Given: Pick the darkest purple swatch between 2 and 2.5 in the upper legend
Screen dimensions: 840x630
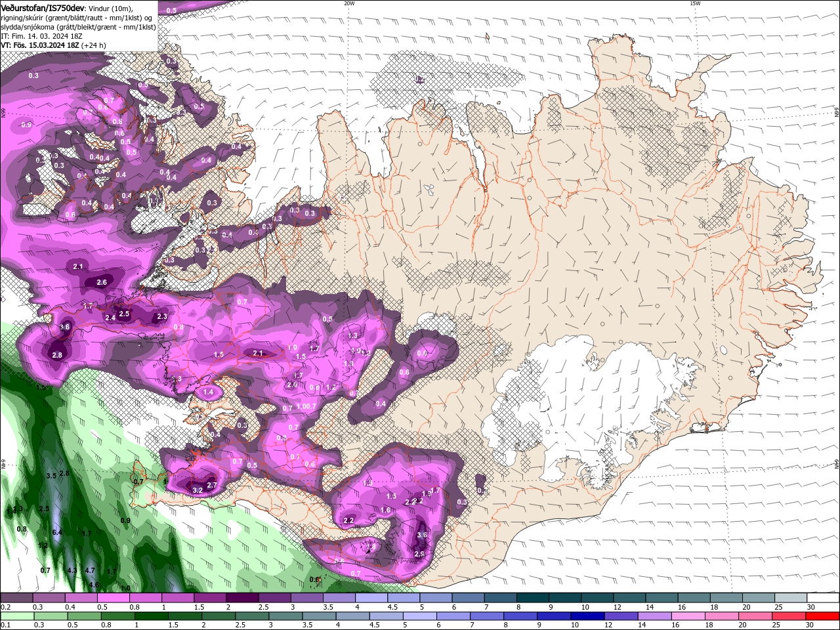Looking at the screenshot, I should click(x=241, y=598).
